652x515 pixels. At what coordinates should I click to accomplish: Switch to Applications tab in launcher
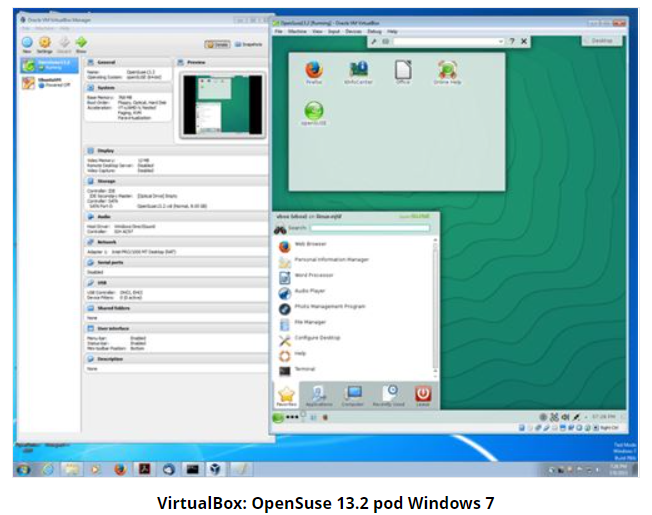pyautogui.click(x=318, y=395)
